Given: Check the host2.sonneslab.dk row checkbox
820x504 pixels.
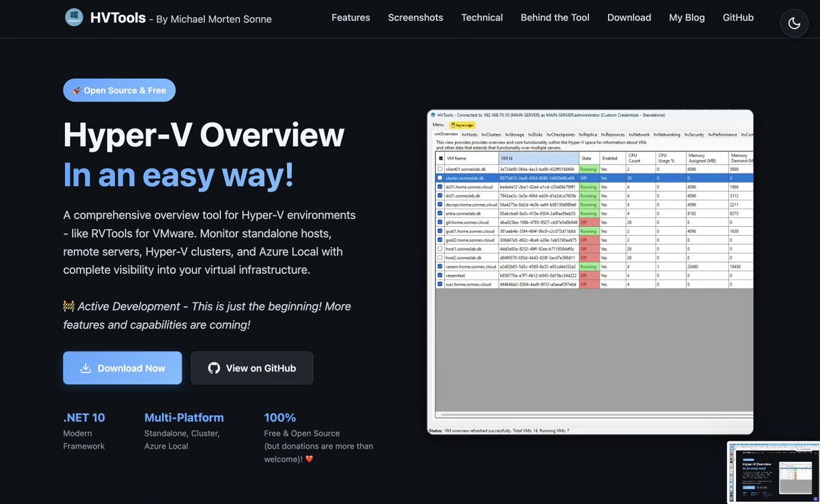Looking at the screenshot, I should point(441,257).
